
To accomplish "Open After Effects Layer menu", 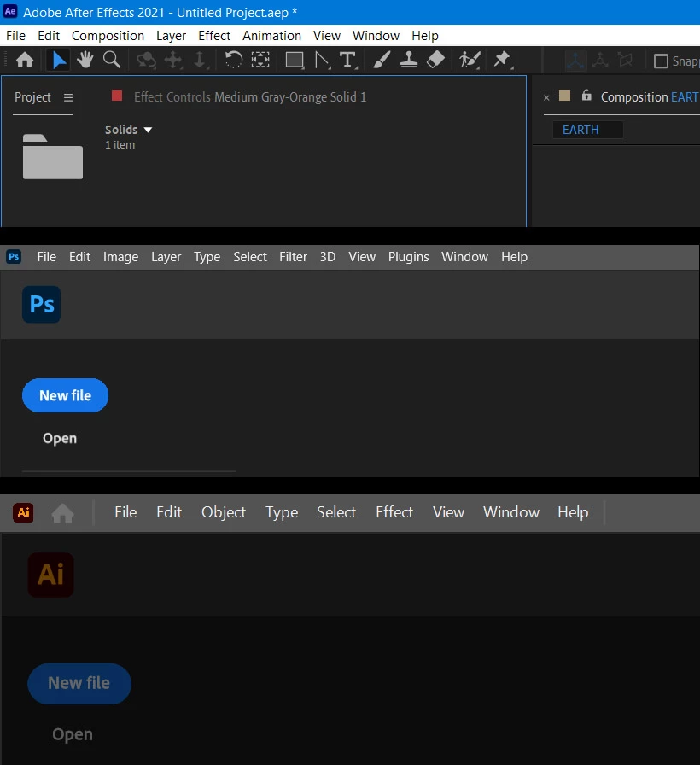I will tap(171, 36).
